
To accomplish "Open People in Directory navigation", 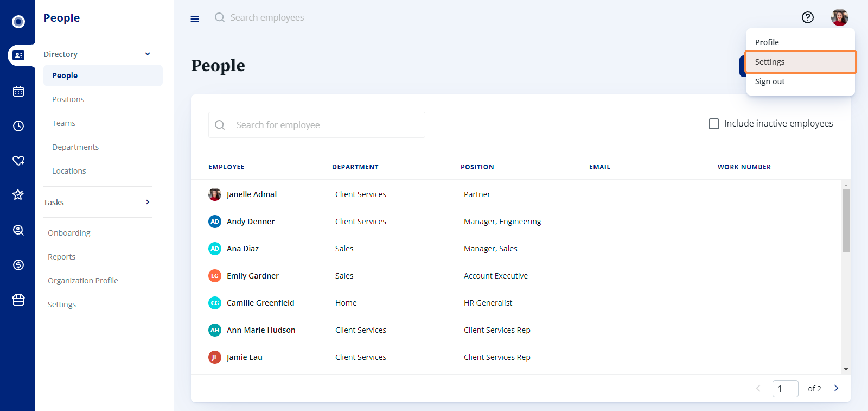I will click(x=103, y=75).
